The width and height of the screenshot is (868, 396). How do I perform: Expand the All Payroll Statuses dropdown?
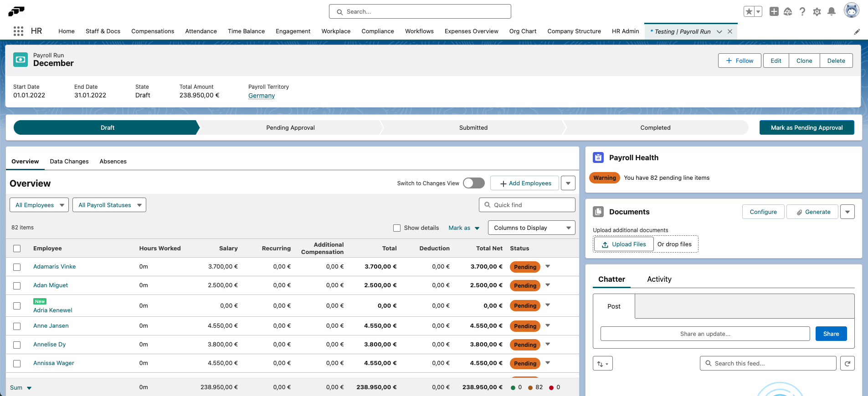tap(109, 205)
